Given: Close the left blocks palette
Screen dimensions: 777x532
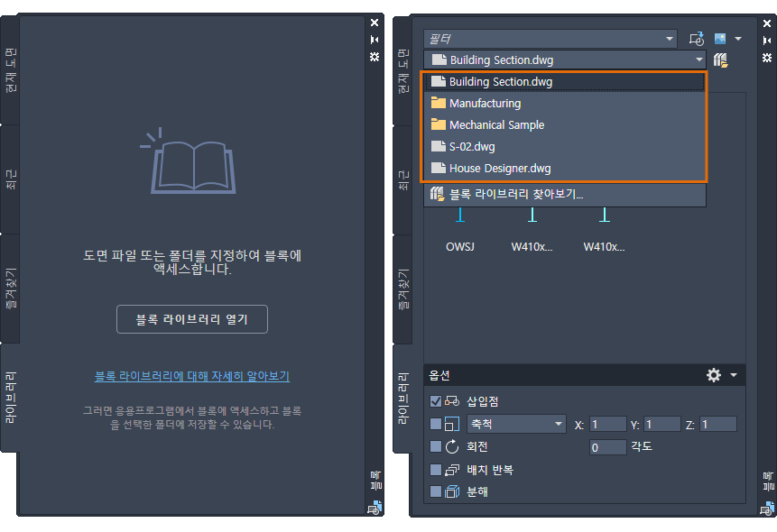Looking at the screenshot, I should (x=375, y=23).
